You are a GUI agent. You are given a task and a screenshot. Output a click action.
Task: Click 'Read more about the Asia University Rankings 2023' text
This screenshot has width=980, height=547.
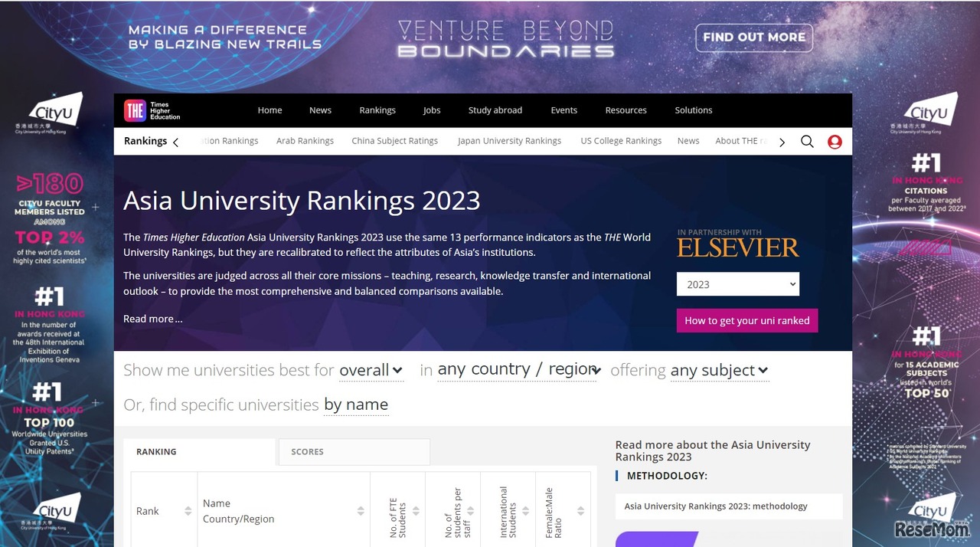coord(712,450)
